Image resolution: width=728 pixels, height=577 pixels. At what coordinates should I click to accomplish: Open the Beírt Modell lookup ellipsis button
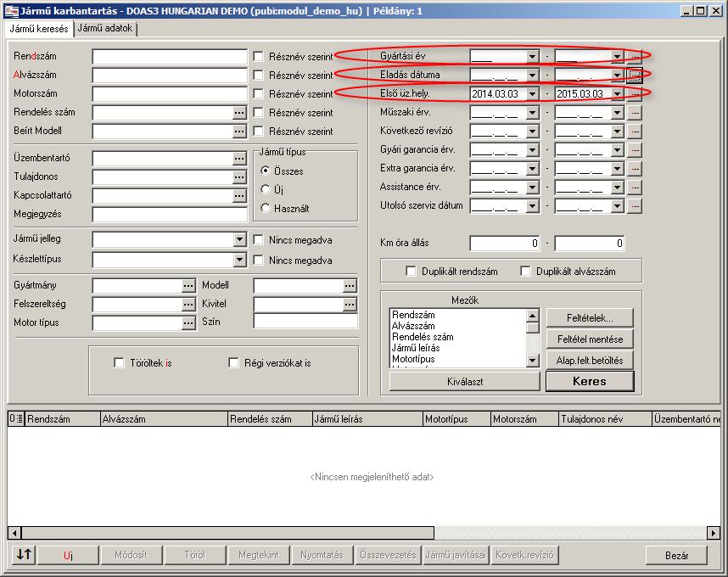pyautogui.click(x=239, y=132)
